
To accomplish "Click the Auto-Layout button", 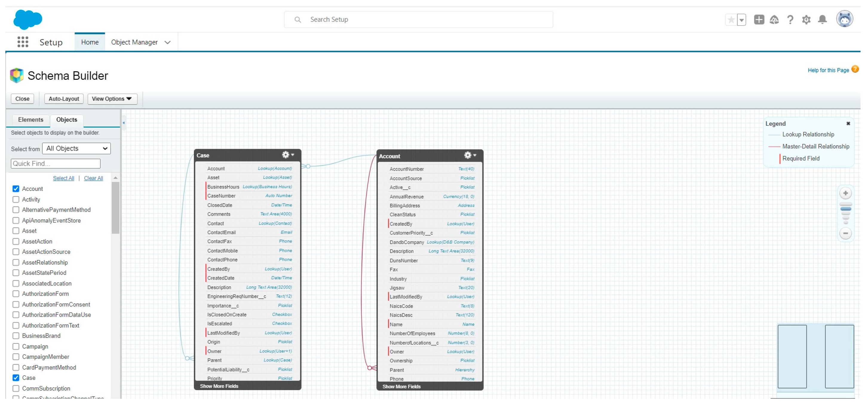I will pyautogui.click(x=64, y=99).
